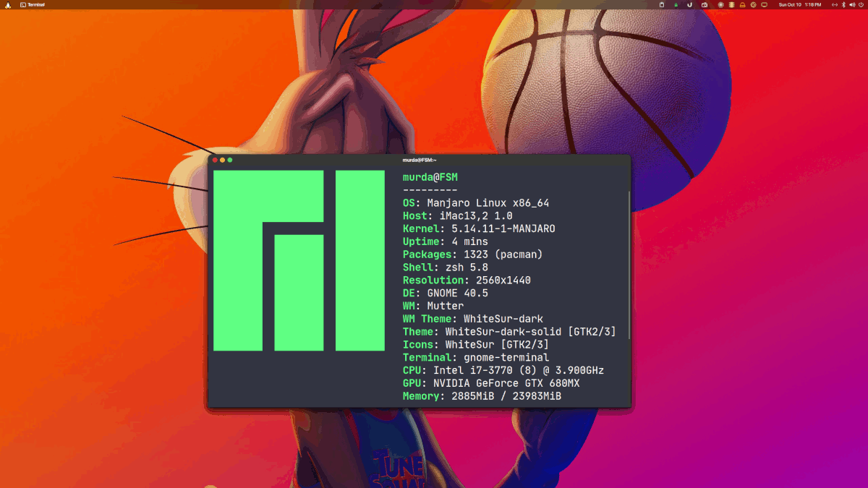Click the green lock tray icon
The height and width of the screenshot is (488, 868).
(x=676, y=4)
